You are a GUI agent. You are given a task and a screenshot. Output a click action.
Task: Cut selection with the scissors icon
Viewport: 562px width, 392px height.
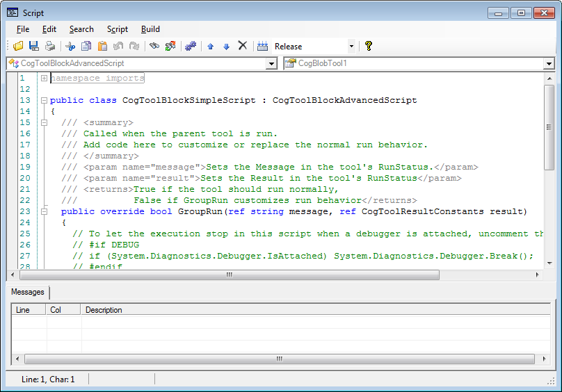(x=70, y=46)
